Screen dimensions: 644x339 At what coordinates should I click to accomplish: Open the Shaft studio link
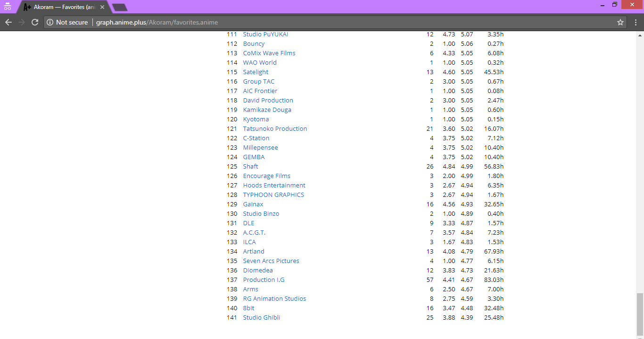point(250,166)
